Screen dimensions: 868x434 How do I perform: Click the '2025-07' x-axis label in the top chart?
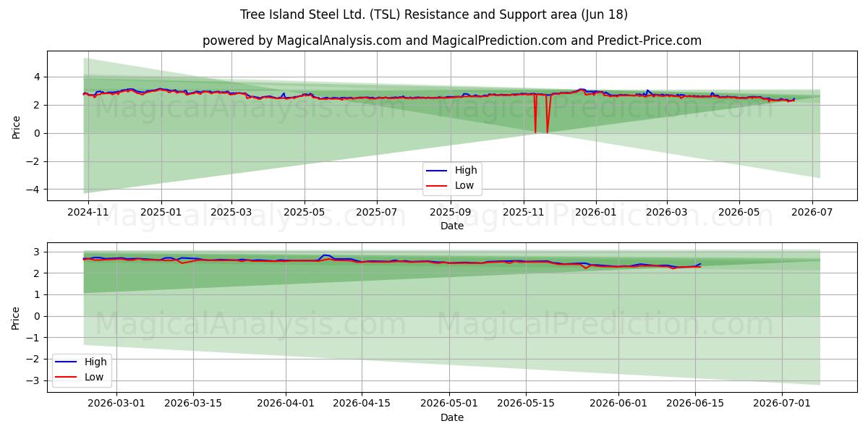tap(376, 213)
